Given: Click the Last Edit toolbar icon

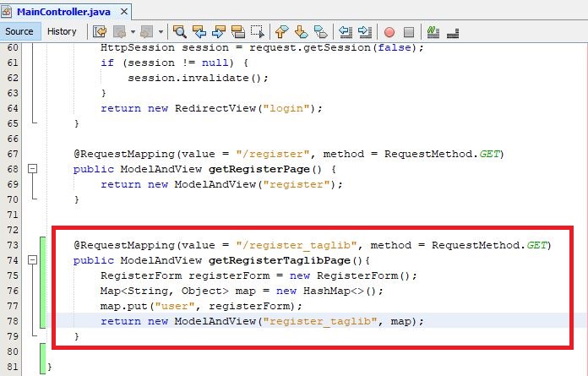Looking at the screenshot, I should pyautogui.click(x=100, y=32).
